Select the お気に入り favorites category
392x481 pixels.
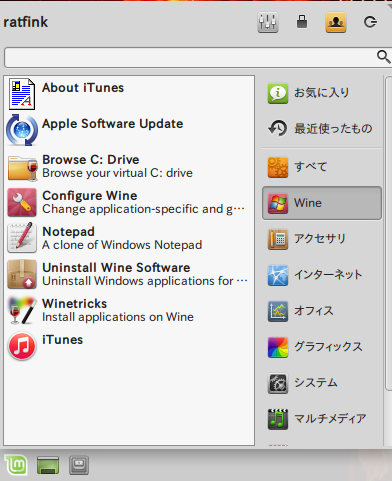click(x=322, y=93)
